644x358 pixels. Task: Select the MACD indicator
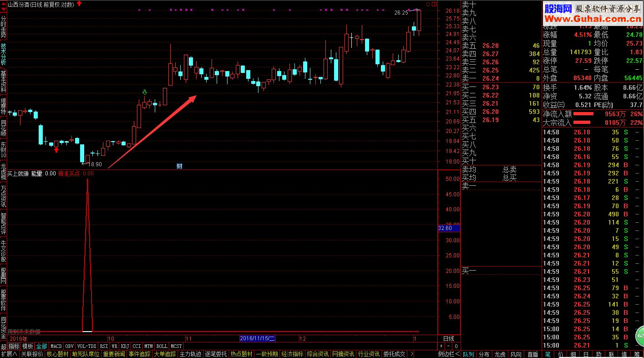[56, 347]
